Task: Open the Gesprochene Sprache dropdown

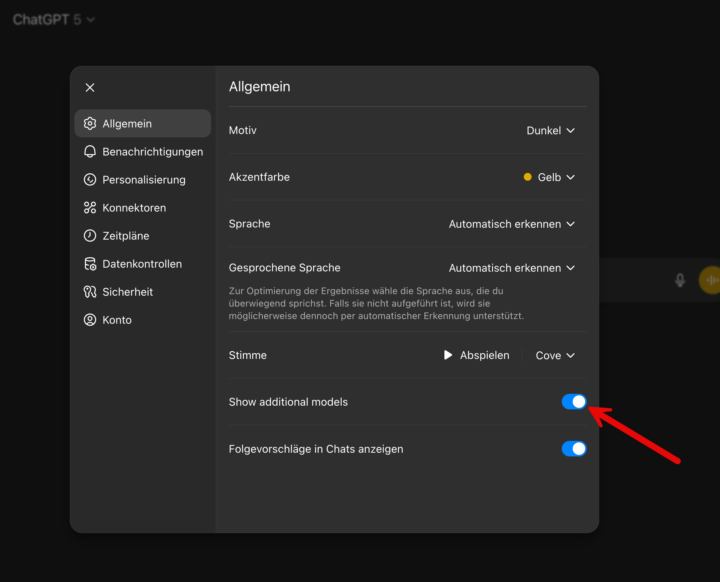Action: click(x=512, y=268)
